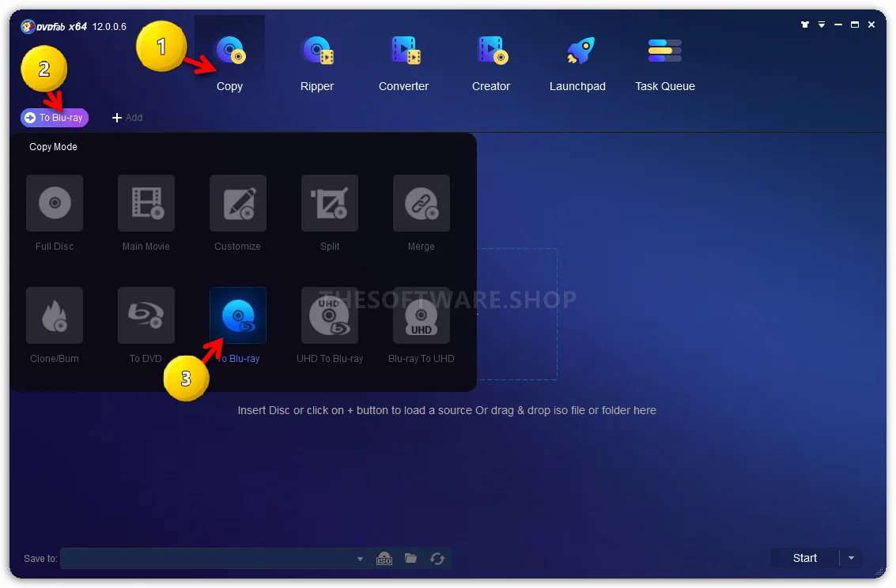
Task: Select UHD To Blu-ray copy mode
Action: click(x=330, y=315)
